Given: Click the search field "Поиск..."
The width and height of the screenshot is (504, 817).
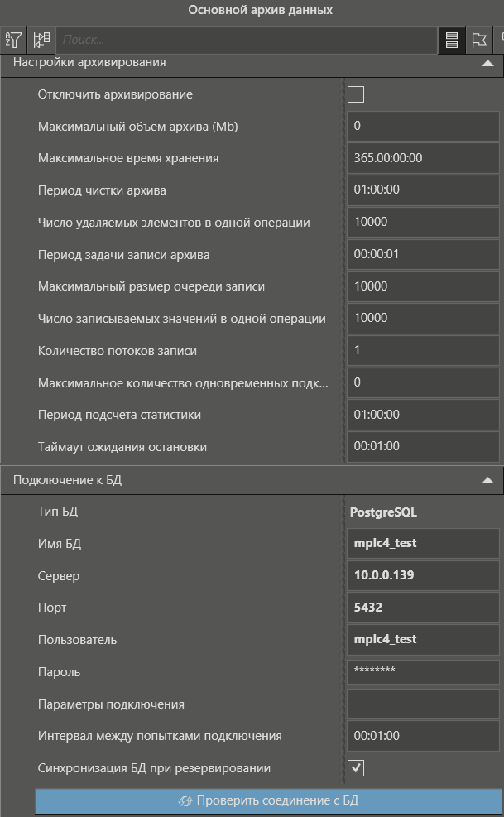Looking at the screenshot, I should tap(247, 40).
